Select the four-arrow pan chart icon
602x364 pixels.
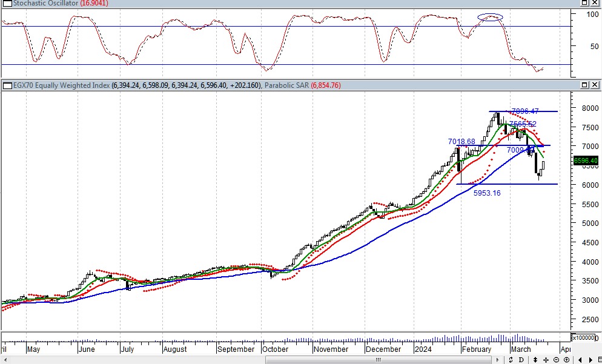546,360
